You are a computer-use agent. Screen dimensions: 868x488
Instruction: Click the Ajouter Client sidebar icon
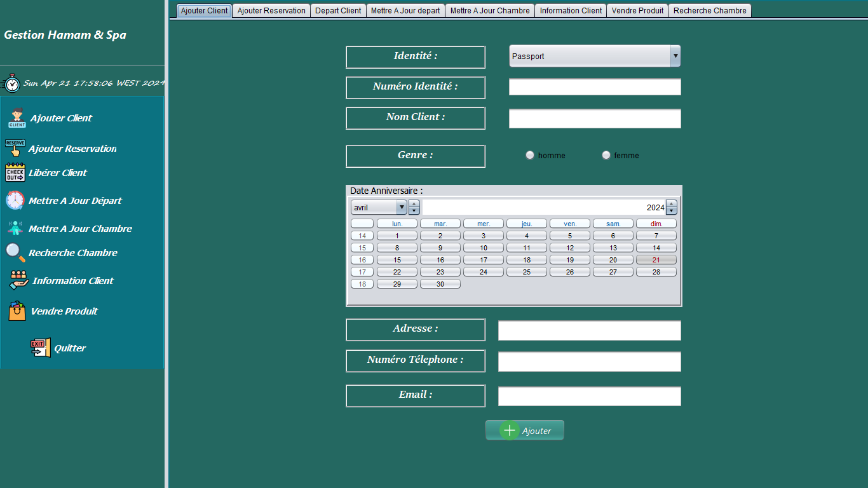(x=17, y=118)
